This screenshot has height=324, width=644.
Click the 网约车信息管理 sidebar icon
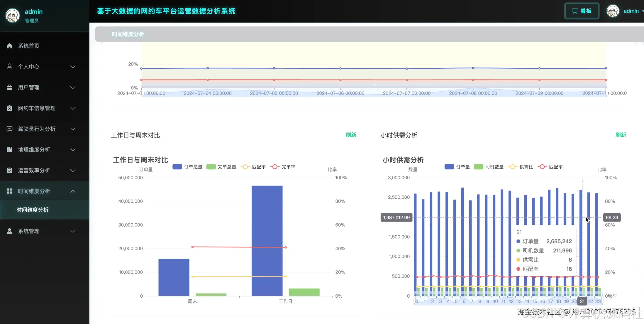(9, 108)
